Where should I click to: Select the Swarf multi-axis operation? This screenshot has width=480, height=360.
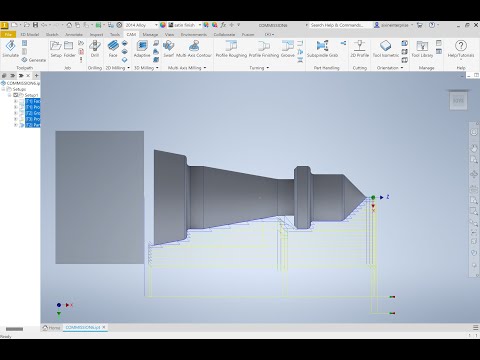click(x=168, y=49)
